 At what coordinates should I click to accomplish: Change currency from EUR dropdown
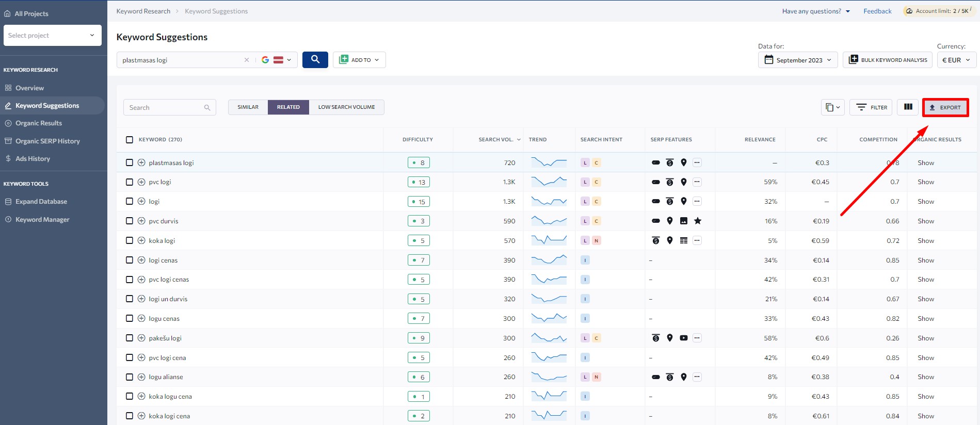[x=956, y=60]
